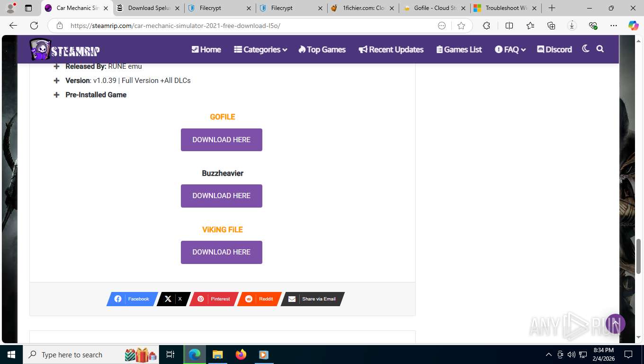This screenshot has width=644, height=364.
Task: Open Collections icon in toolbar
Action: tap(551, 26)
